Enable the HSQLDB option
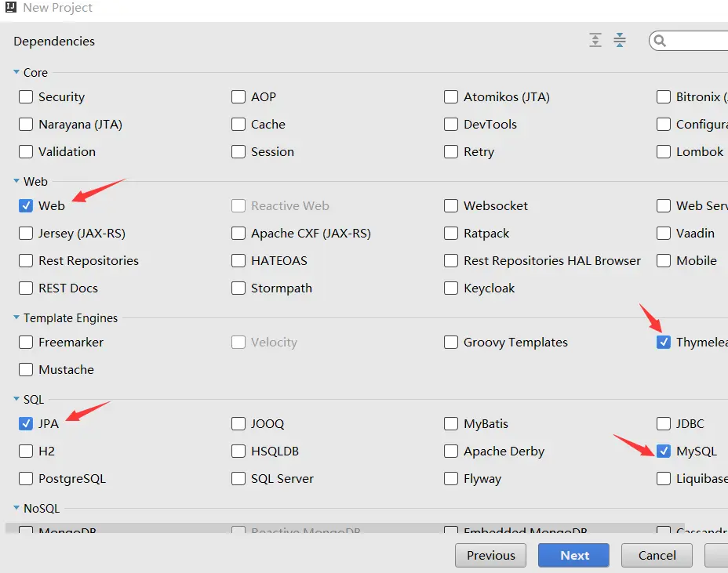This screenshot has width=728, height=573. tap(238, 451)
